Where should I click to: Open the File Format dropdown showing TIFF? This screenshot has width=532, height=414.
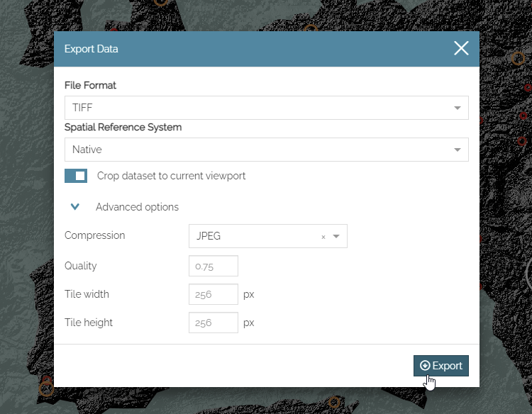266,108
